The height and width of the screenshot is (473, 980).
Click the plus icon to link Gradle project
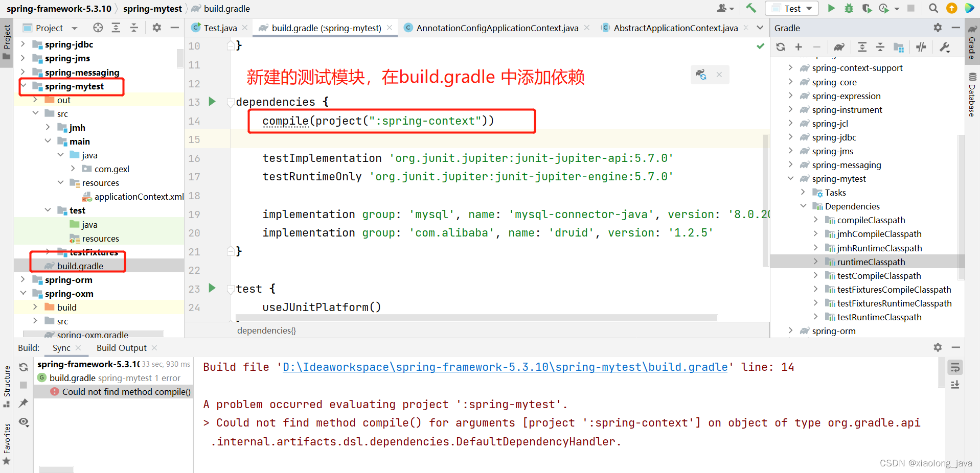point(799,47)
